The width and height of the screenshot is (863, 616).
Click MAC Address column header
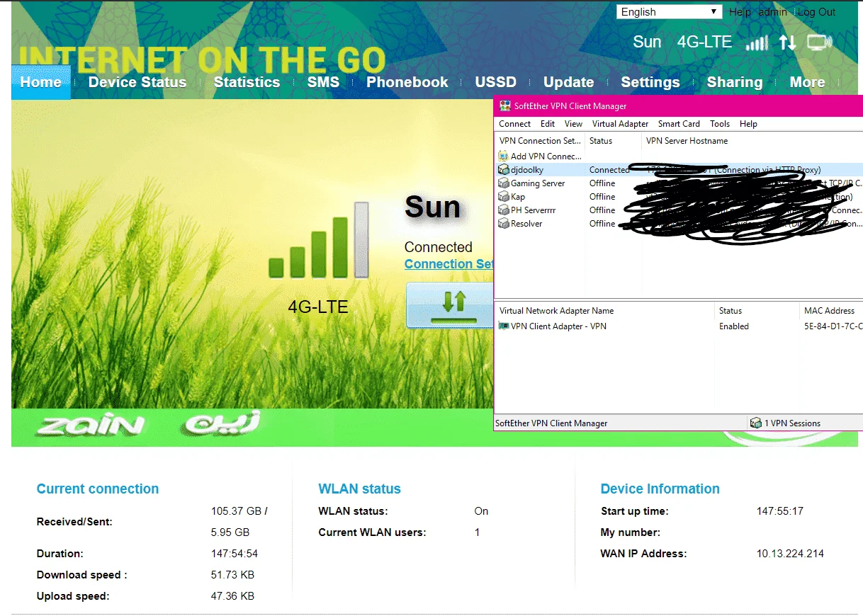click(x=831, y=311)
